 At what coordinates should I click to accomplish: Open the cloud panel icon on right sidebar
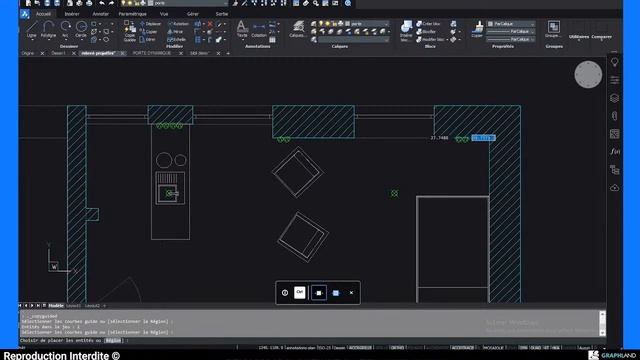tap(614, 188)
